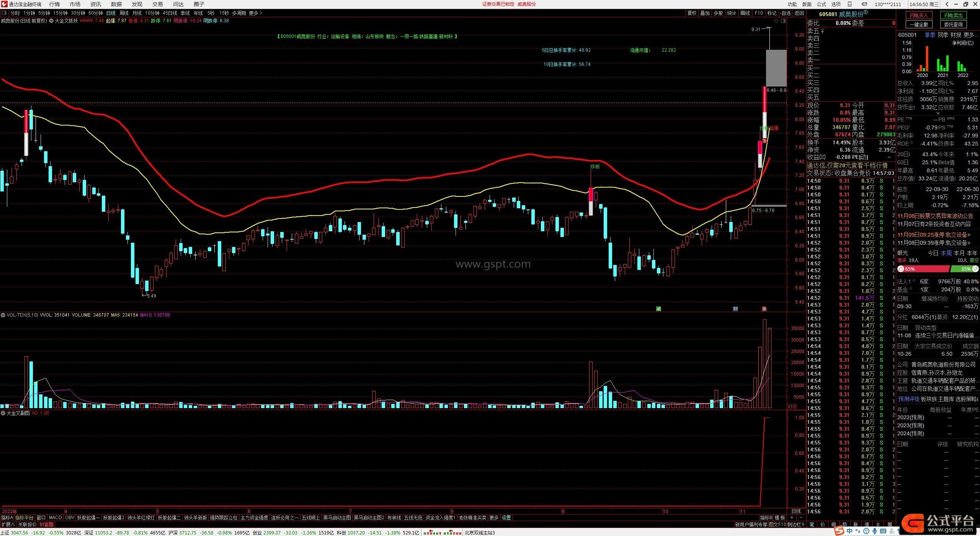This screenshot has height=536, width=980.
Task: Open the 行情 menu
Action: pos(54,4)
